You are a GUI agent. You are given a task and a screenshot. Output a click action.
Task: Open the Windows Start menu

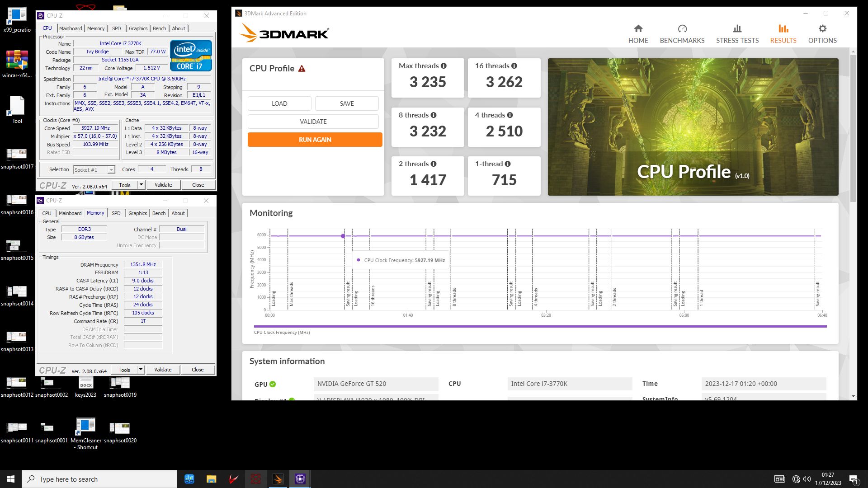11,479
